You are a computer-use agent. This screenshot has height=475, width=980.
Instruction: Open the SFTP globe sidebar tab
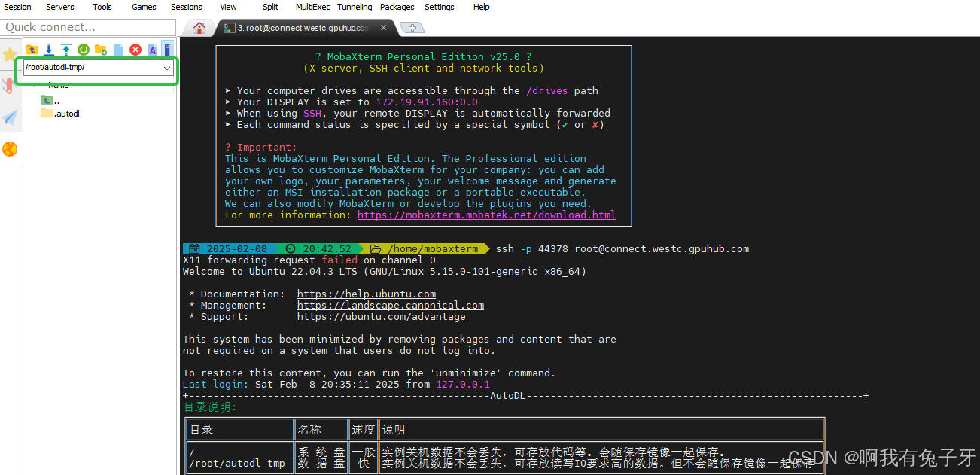10,149
